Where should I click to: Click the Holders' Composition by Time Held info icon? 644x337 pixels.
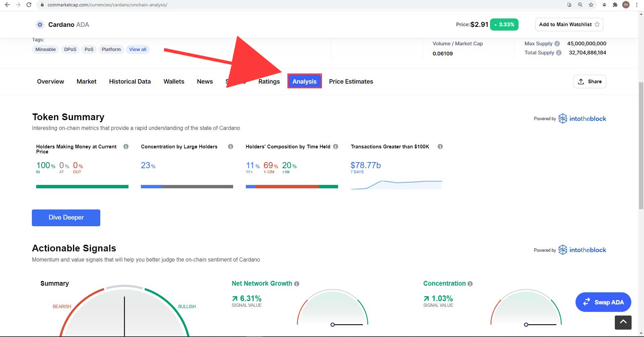pyautogui.click(x=335, y=147)
